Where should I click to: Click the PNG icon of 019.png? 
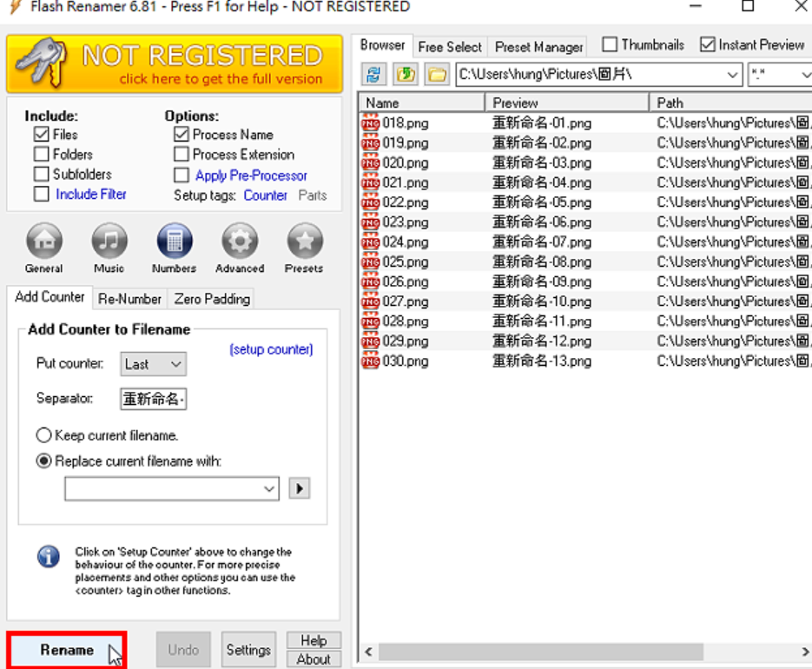pyautogui.click(x=370, y=143)
